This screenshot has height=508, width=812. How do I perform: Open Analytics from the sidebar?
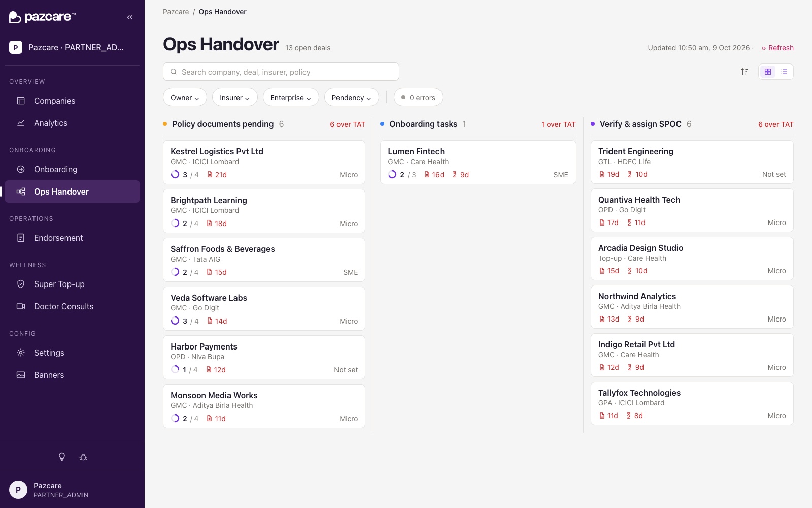[x=72, y=123]
